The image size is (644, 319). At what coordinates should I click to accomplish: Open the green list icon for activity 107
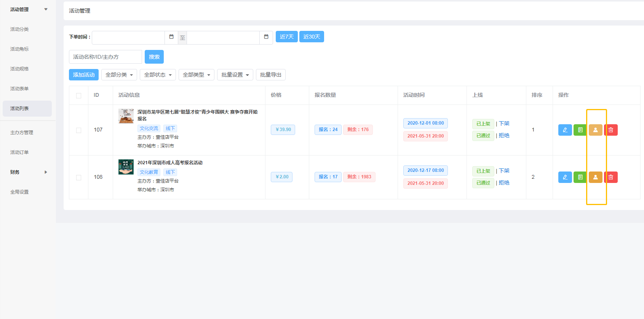(x=580, y=130)
